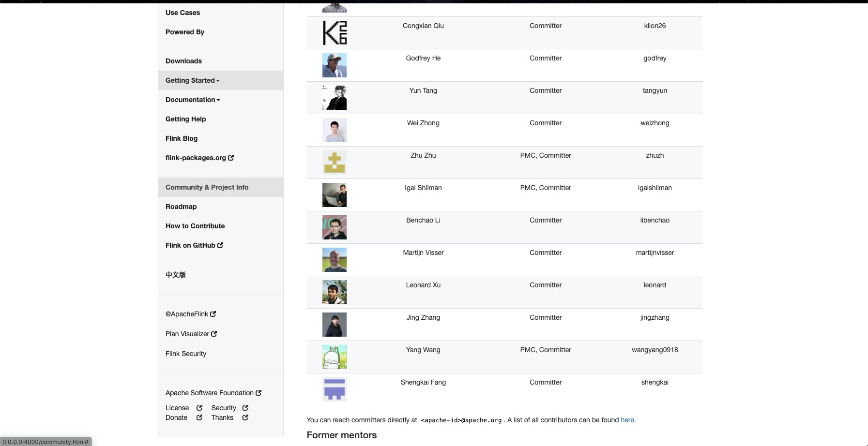Click external link icon beside Donate

coord(199,417)
